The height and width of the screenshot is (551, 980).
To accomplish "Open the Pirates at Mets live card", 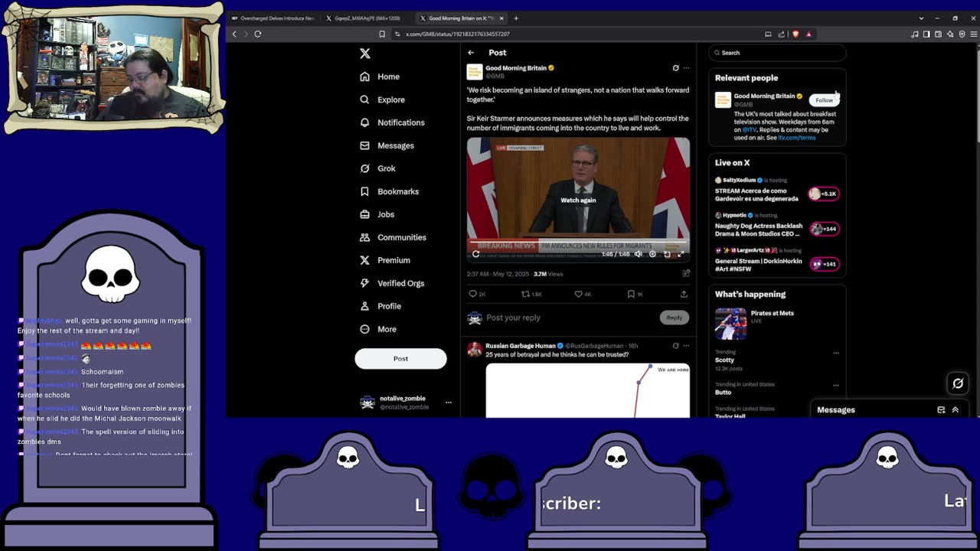I will coord(777,324).
